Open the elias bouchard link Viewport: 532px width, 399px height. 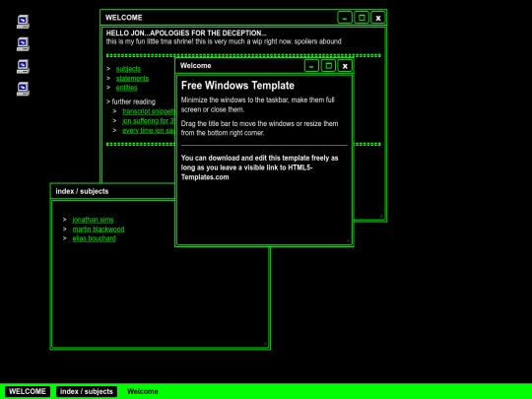[94, 238]
